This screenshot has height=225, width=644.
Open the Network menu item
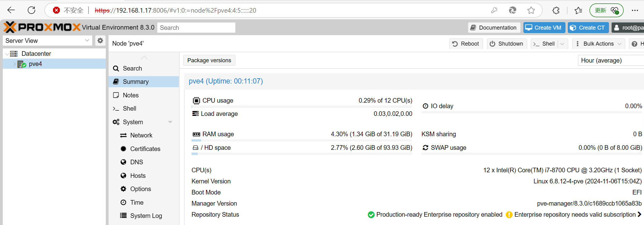click(141, 135)
